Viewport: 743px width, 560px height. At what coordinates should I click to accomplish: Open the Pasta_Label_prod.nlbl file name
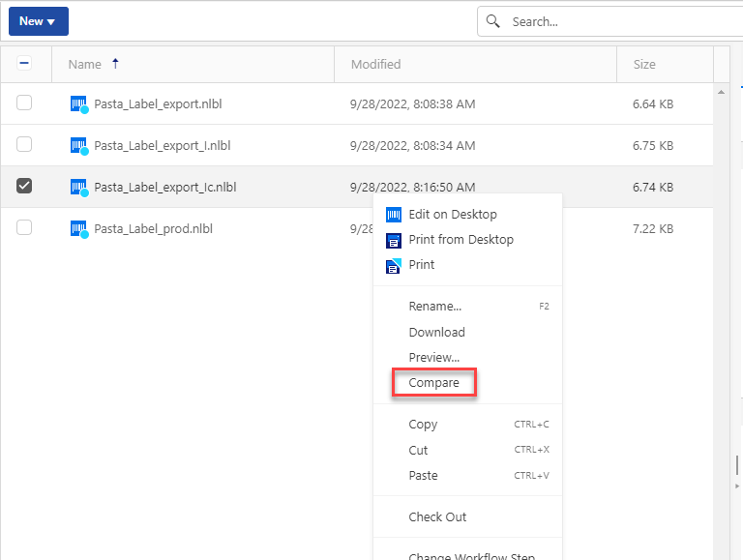(x=153, y=229)
